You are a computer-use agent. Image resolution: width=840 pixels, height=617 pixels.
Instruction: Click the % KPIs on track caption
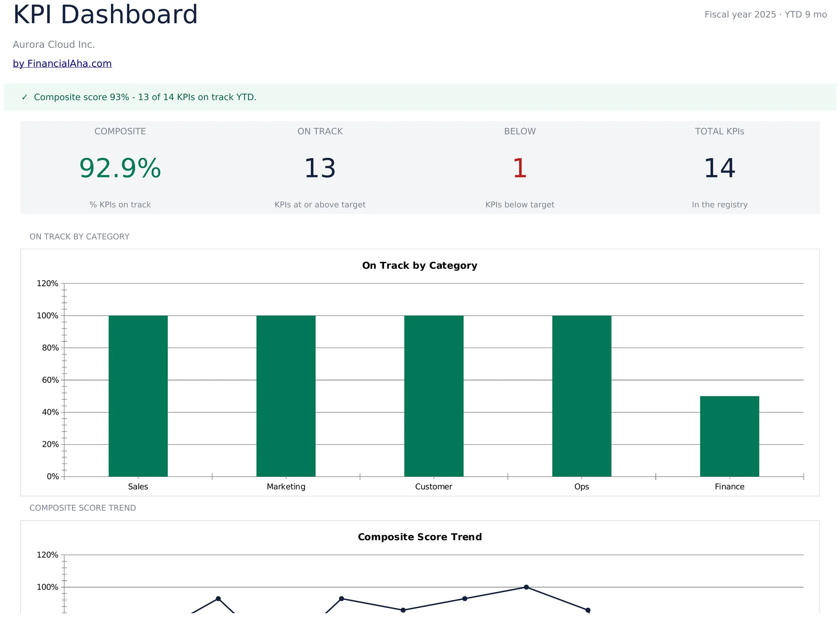pyautogui.click(x=120, y=205)
